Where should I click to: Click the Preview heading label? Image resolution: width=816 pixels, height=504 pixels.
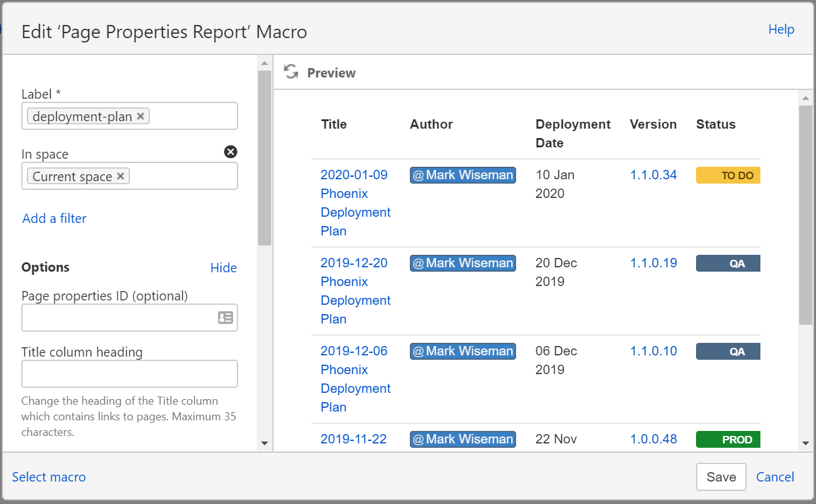[331, 72]
